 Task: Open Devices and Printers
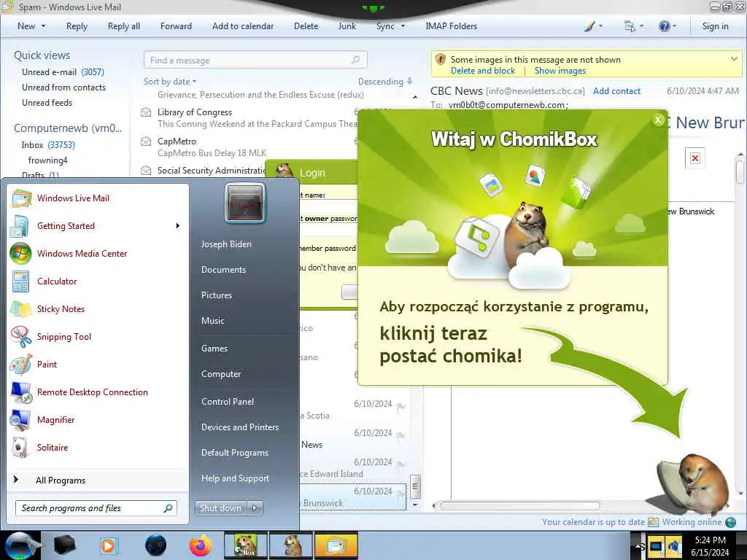239,427
